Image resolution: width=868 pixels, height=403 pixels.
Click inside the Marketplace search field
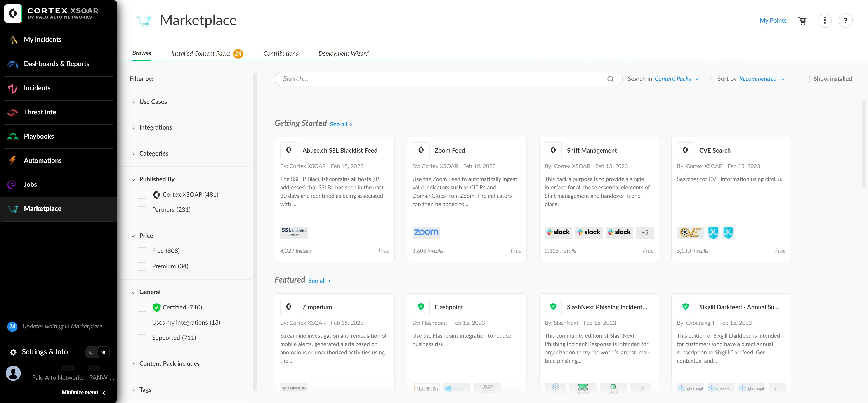[438, 78]
